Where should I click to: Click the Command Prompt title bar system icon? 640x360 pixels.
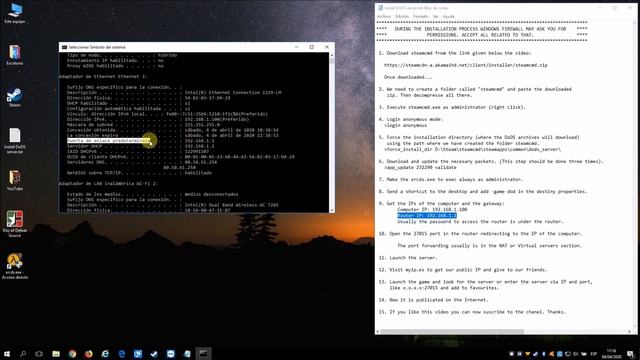64,47
